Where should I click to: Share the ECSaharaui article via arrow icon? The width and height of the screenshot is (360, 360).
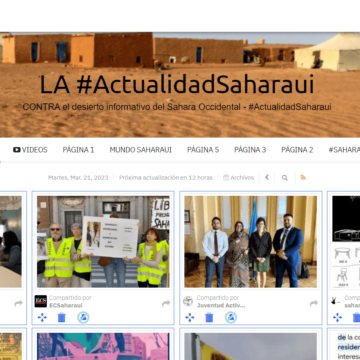pyautogui.click(x=166, y=303)
